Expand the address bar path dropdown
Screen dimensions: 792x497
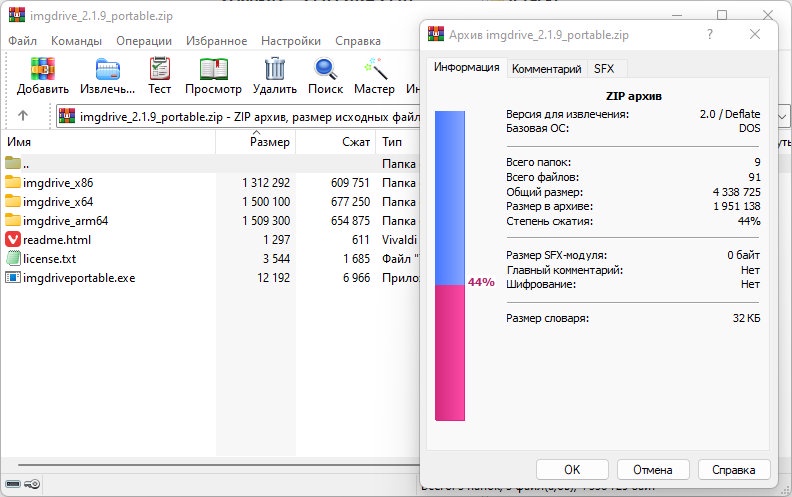pos(782,117)
